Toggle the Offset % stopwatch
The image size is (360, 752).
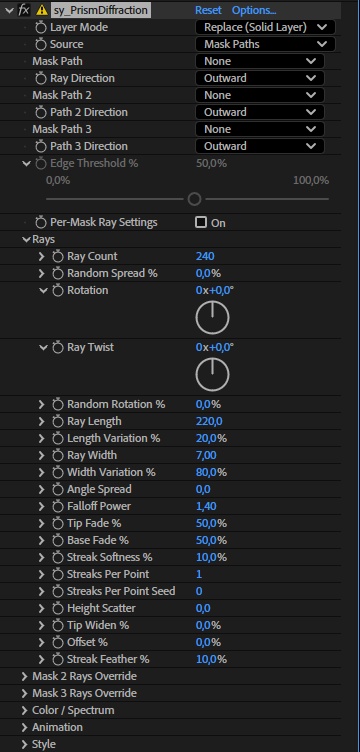(58, 643)
